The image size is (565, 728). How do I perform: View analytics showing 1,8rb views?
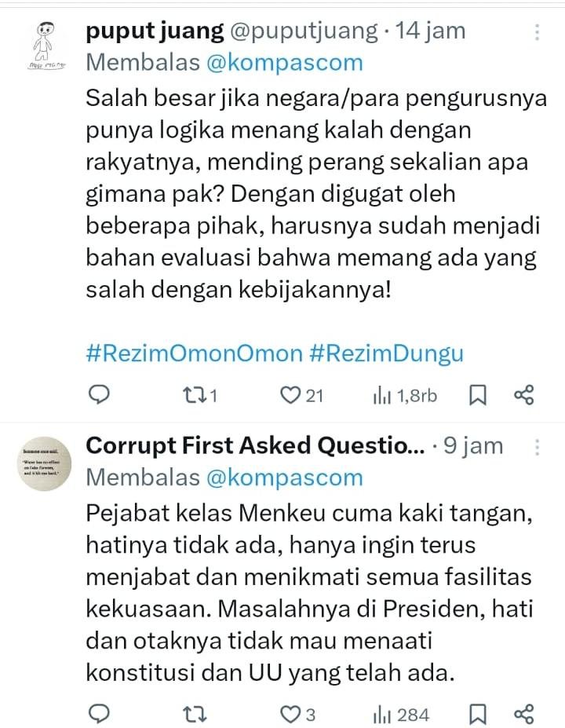[384, 395]
